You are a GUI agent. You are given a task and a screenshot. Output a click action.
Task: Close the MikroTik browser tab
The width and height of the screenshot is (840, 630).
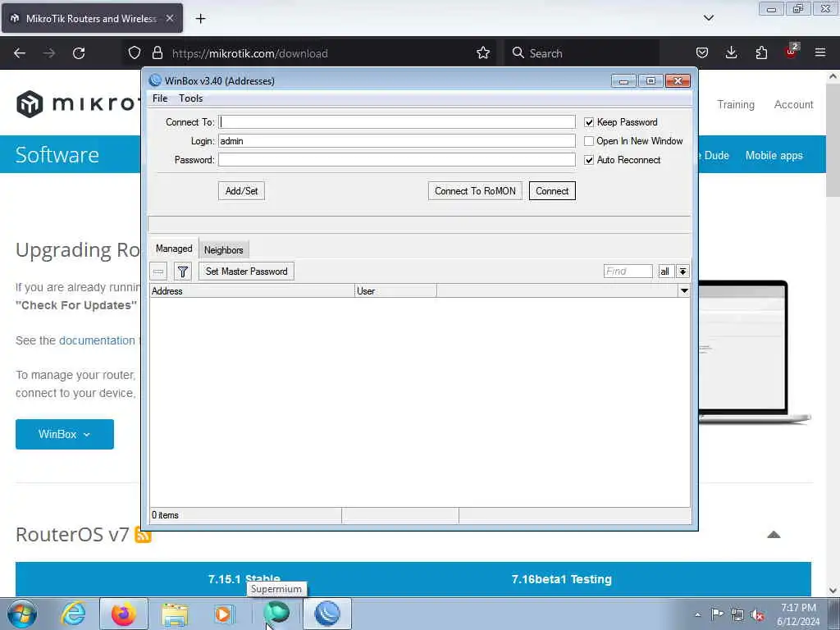pos(170,18)
